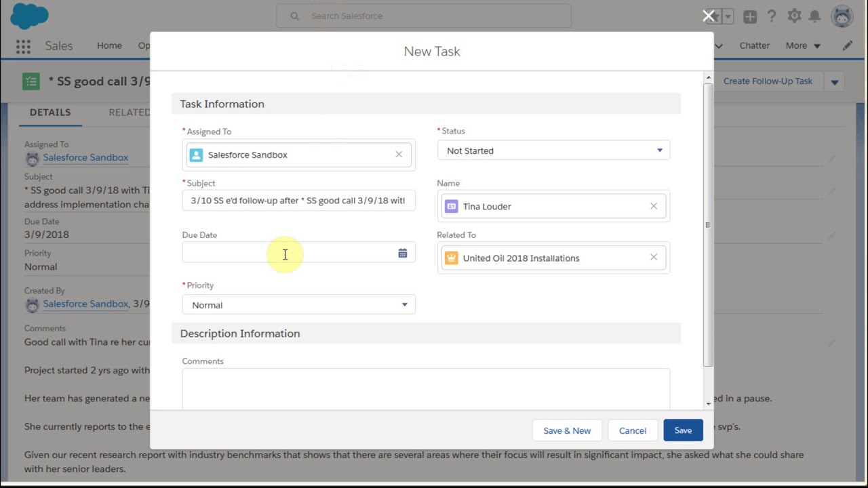
Task: Click into the Subject input field
Action: tap(298, 201)
